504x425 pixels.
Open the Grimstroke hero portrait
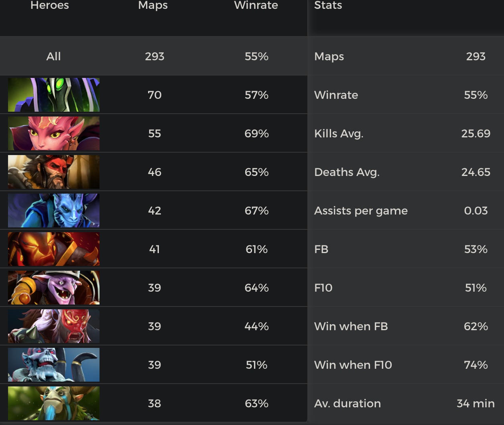pyautogui.click(x=54, y=326)
